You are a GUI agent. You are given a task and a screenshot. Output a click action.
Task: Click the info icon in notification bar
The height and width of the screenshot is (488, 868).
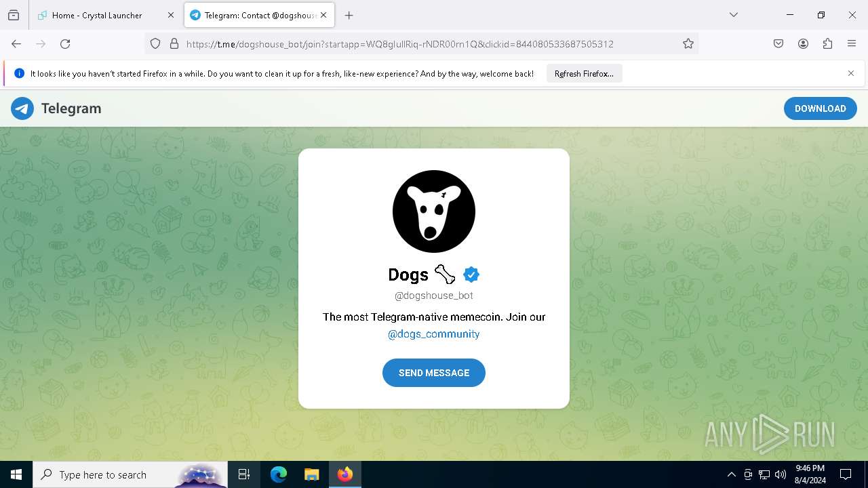click(19, 73)
